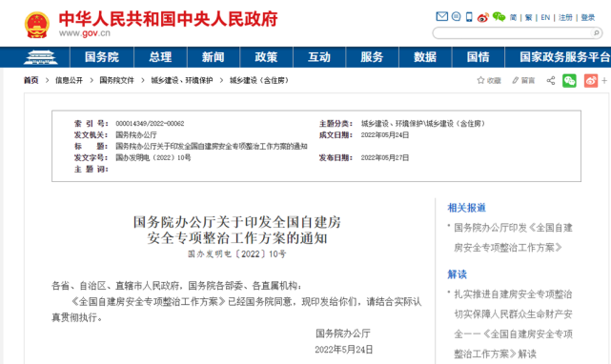Open the WeChat icon in header
Screen dimensions: 611x364
tap(499, 17)
